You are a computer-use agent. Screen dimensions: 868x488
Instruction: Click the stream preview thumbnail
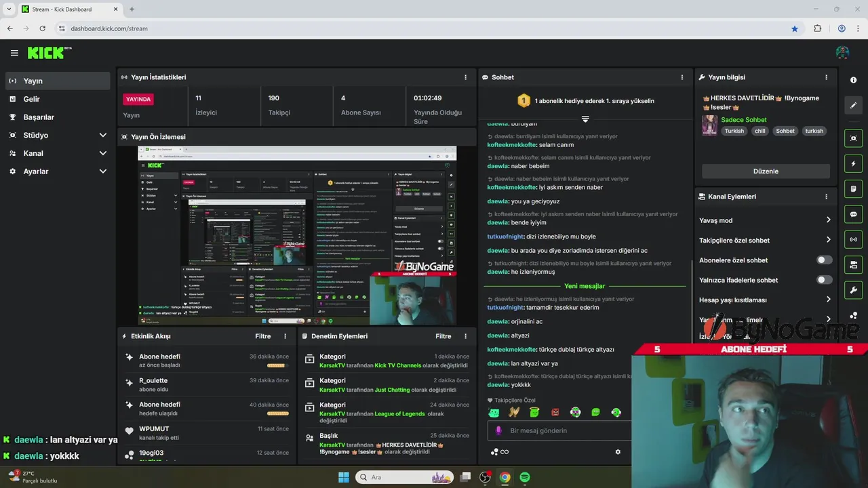click(296, 235)
